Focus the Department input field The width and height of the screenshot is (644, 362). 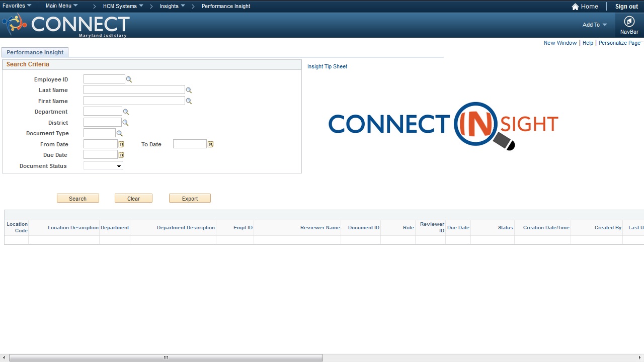pos(103,111)
